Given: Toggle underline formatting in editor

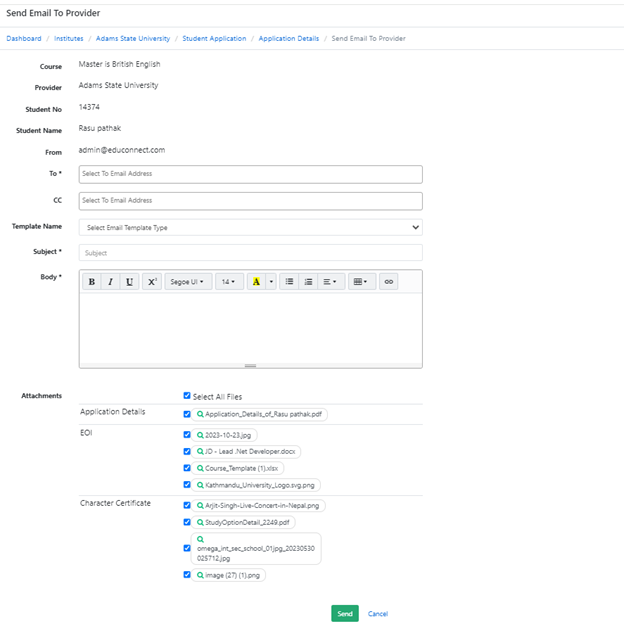Looking at the screenshot, I should 130,282.
